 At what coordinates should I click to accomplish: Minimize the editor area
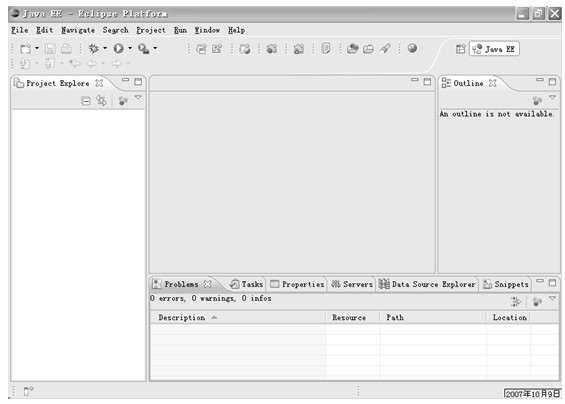(415, 80)
